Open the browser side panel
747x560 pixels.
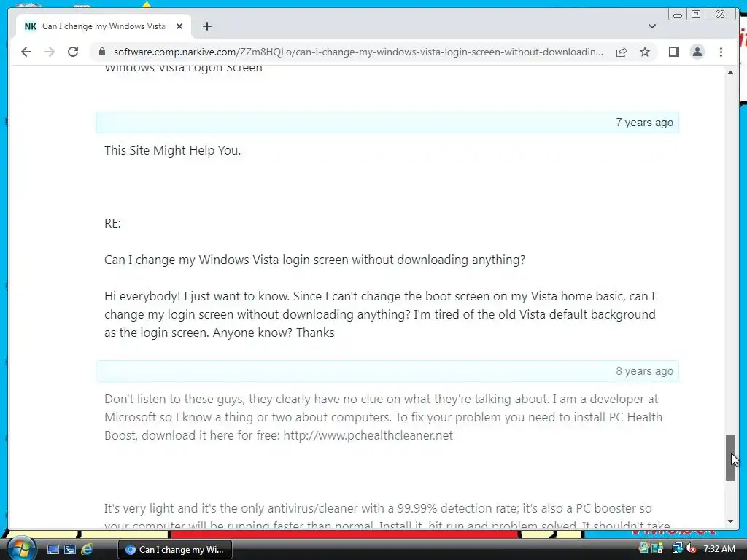coord(673,52)
